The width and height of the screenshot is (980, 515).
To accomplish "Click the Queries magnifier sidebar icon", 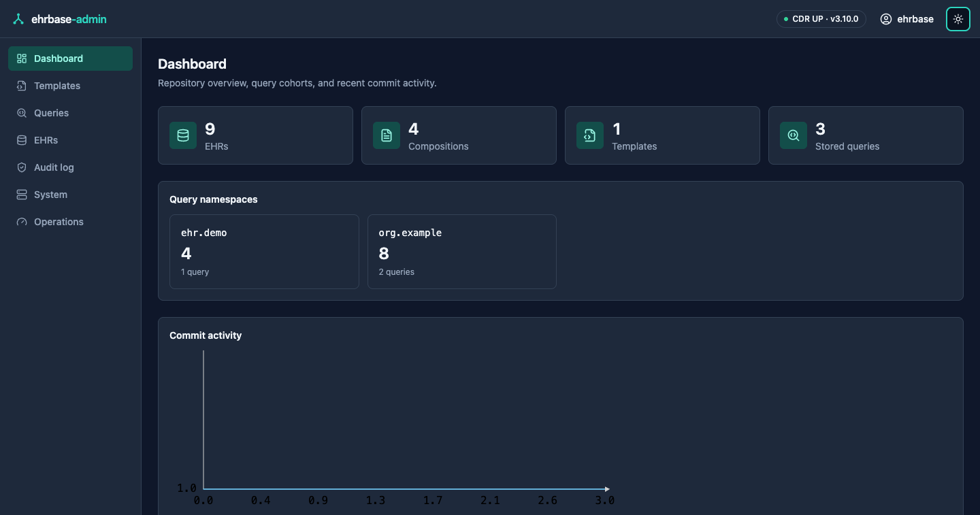I will pyautogui.click(x=22, y=113).
